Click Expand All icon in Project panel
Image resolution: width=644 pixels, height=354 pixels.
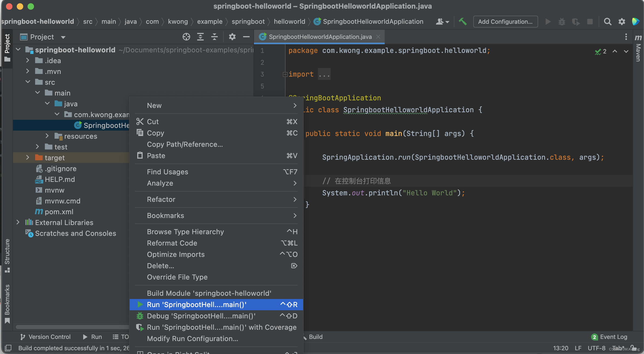pyautogui.click(x=200, y=37)
